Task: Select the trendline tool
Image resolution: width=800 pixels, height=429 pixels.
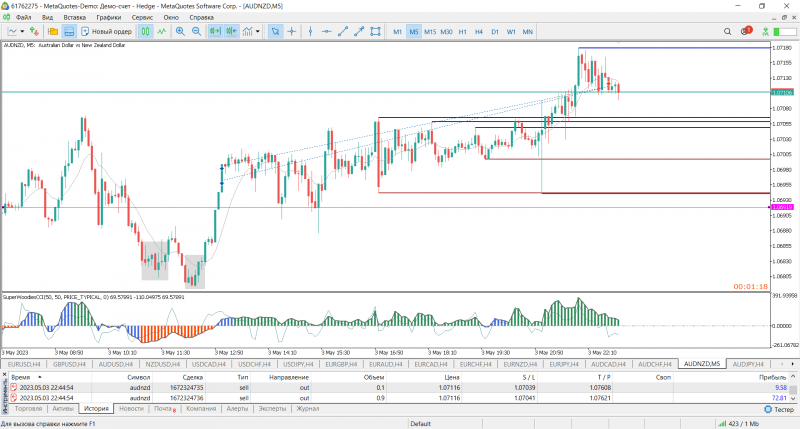Action: [x=343, y=32]
